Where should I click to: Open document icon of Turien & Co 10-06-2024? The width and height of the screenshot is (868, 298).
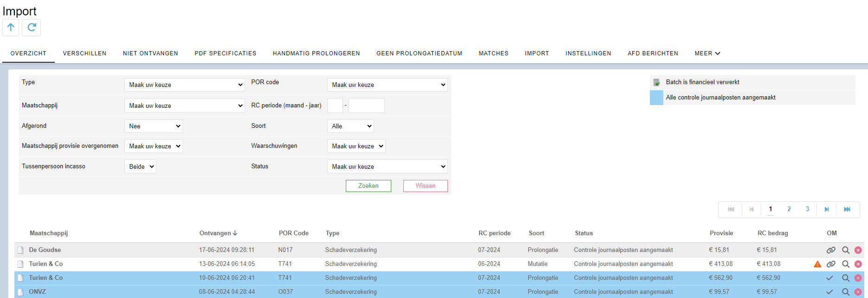pos(20,278)
